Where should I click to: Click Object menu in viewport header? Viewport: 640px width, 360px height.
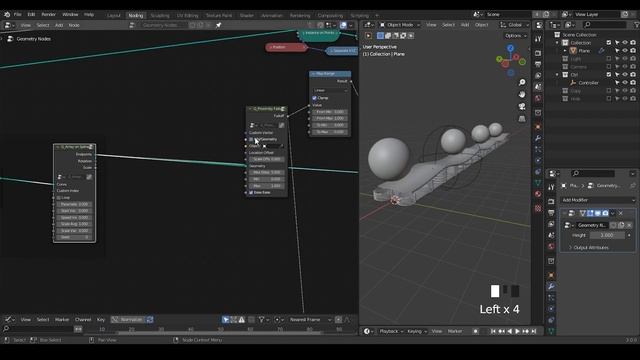click(481, 25)
